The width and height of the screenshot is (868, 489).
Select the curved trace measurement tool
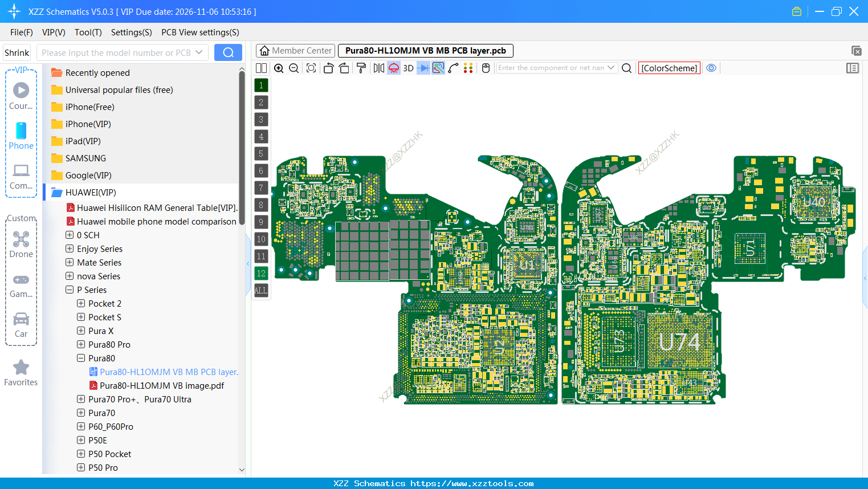(452, 68)
